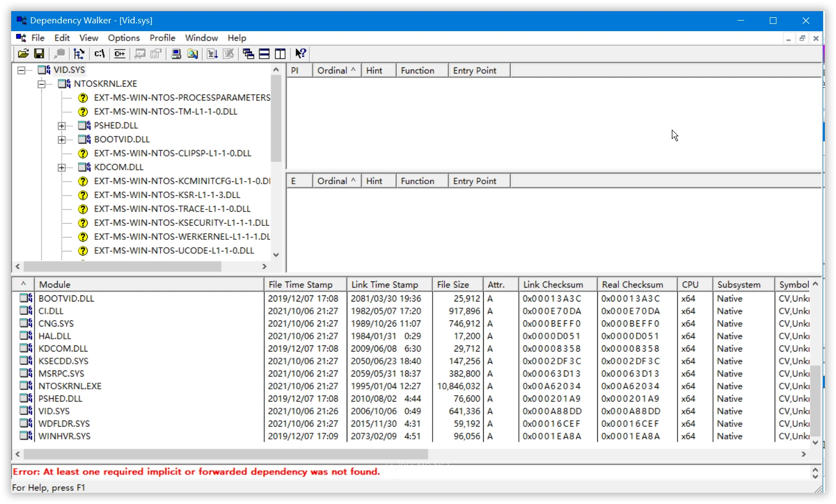Open System Information with the computer icon

[x=176, y=53]
